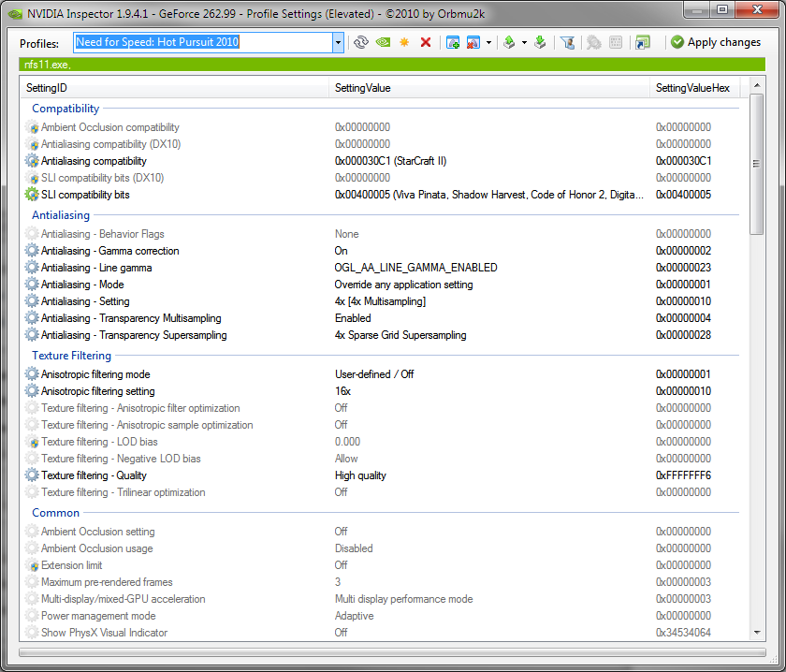Delete the profile using the red X
Screen dimensions: 786x672
click(426, 42)
